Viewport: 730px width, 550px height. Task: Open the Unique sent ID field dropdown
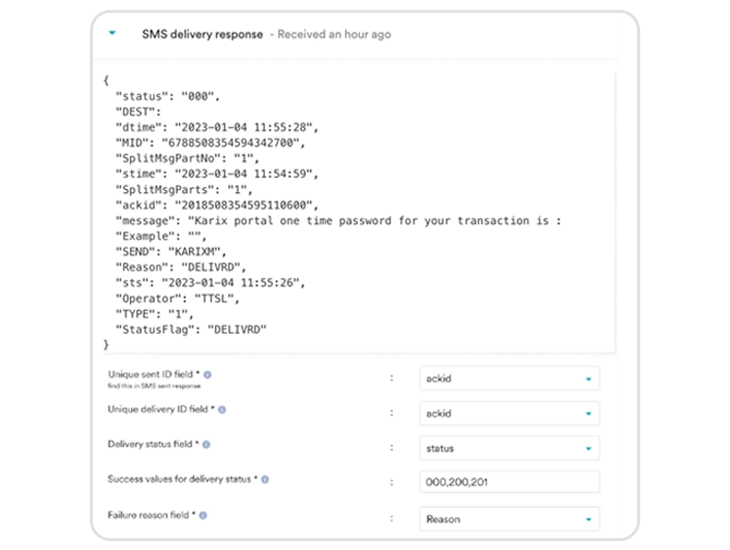(509, 379)
